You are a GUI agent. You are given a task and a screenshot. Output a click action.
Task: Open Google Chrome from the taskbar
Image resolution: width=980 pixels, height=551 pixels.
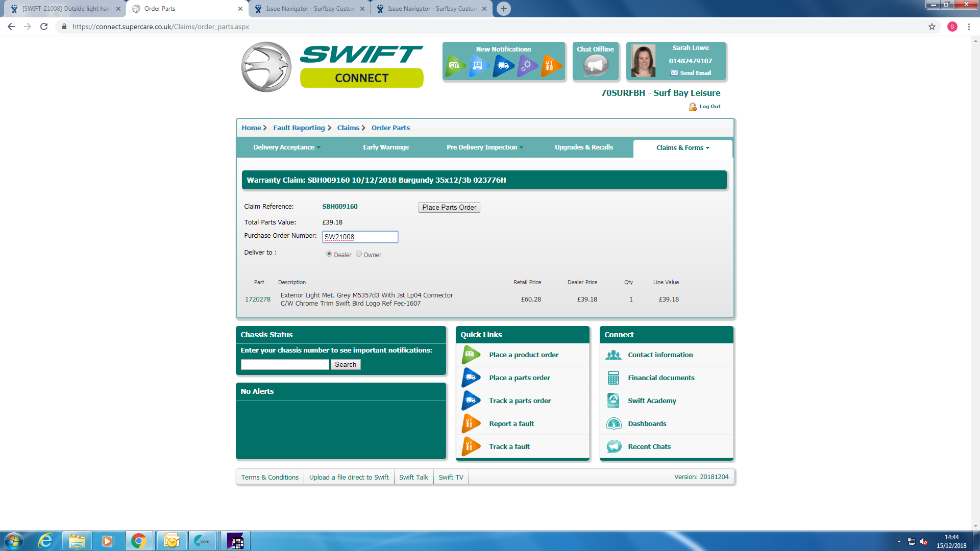click(x=138, y=541)
